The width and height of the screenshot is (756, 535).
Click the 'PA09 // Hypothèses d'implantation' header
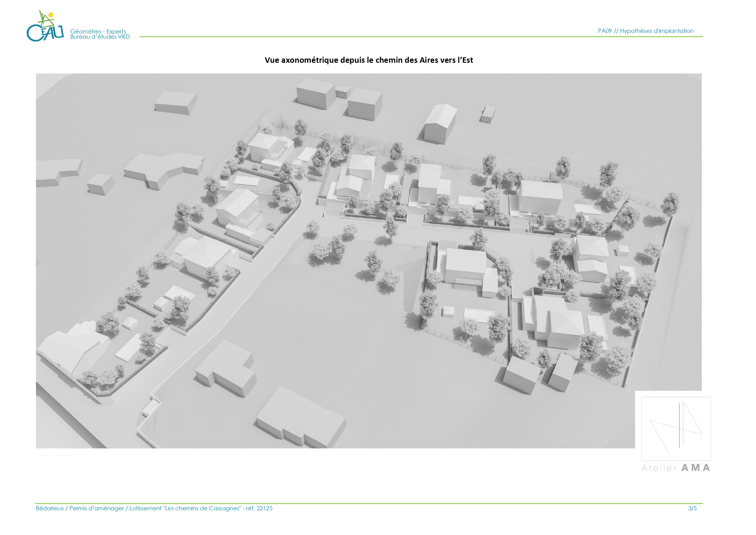click(646, 31)
